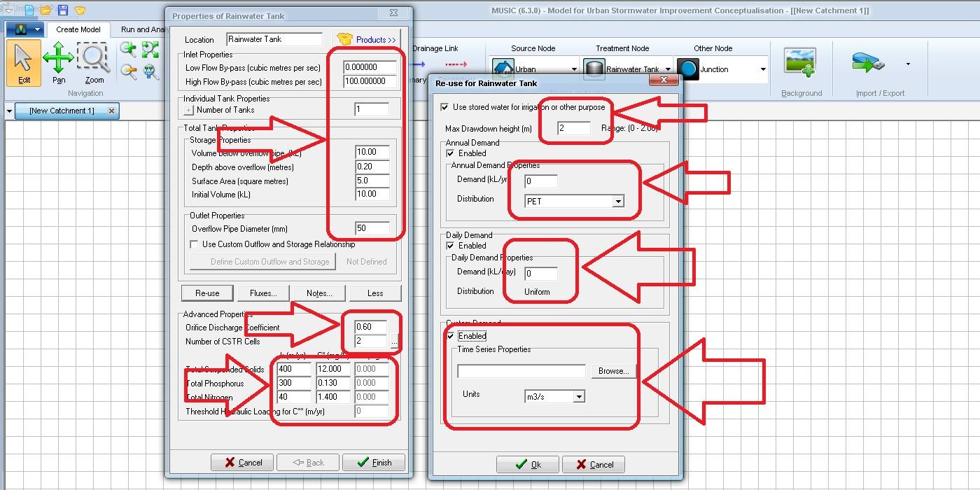Click Browse... for time series file
Image resolution: width=980 pixels, height=490 pixels.
click(x=614, y=371)
